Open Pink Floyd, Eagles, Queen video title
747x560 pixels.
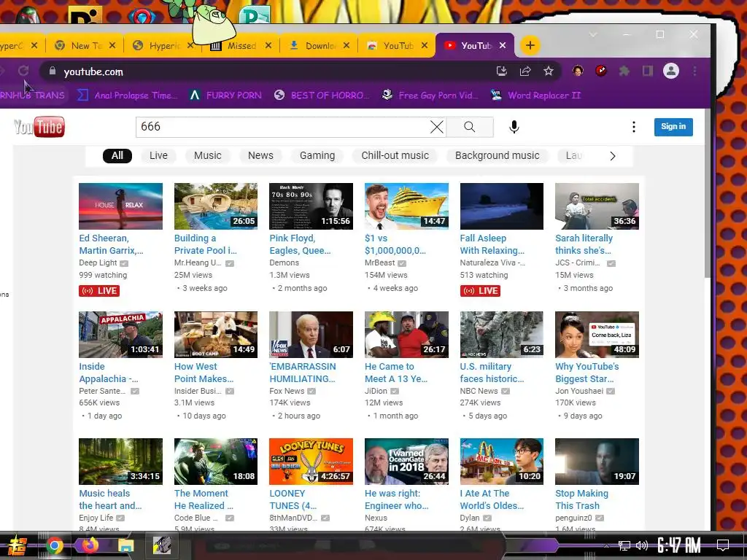300,244
